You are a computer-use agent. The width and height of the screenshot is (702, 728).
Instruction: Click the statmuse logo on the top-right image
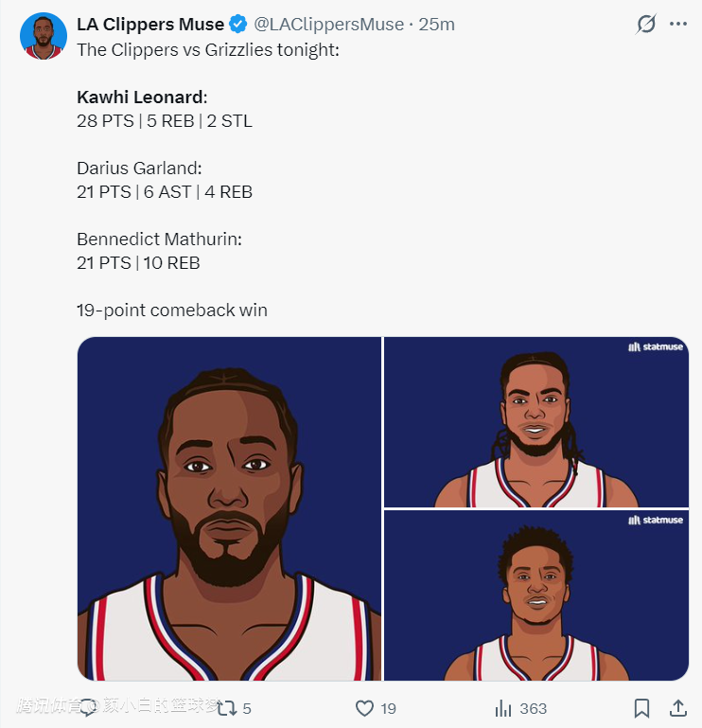point(655,347)
